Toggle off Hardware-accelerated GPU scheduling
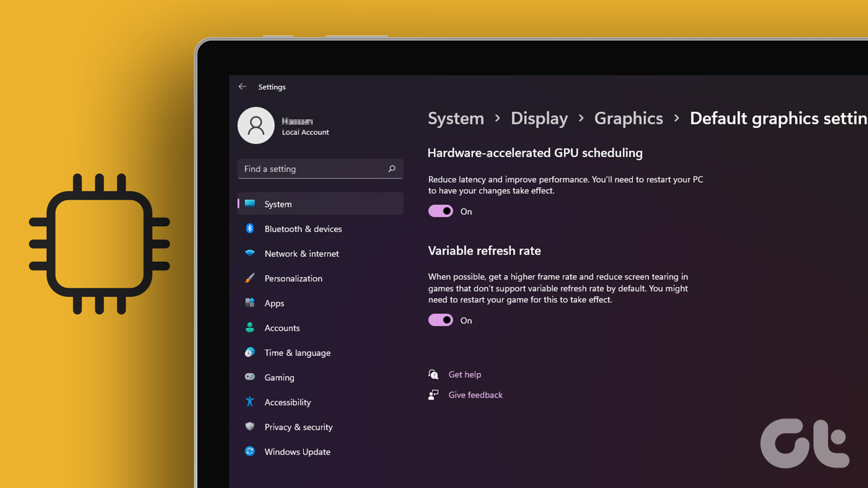 coord(440,211)
